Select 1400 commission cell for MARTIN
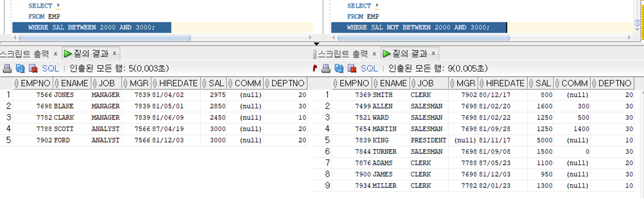Screen dimensions: 644x198 (572, 129)
